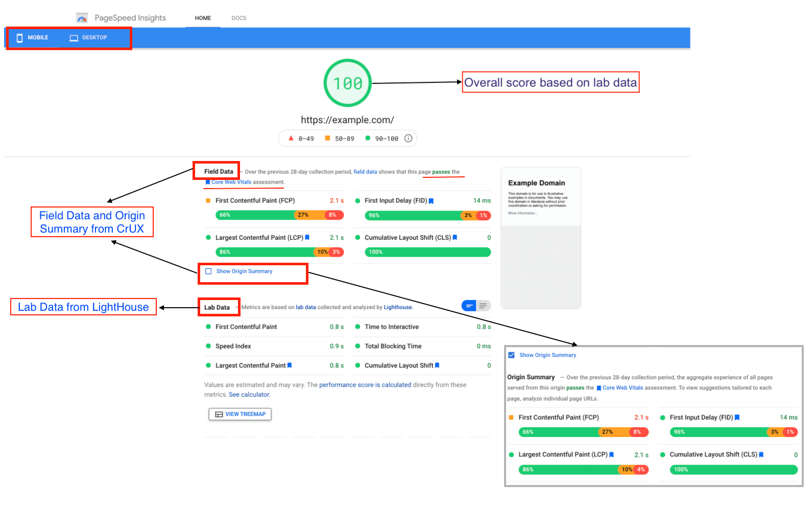
Task: Click the First Contentful Paint distribution bar
Action: [x=279, y=215]
